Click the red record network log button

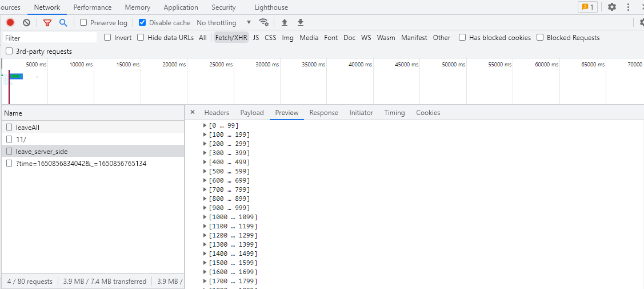[10, 22]
